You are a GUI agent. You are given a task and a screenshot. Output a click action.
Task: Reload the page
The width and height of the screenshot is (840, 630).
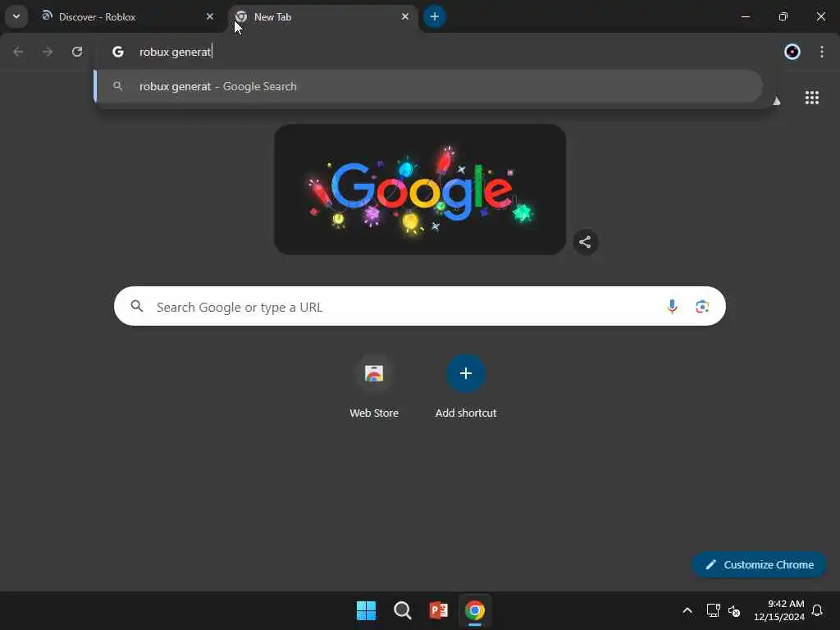click(x=77, y=52)
